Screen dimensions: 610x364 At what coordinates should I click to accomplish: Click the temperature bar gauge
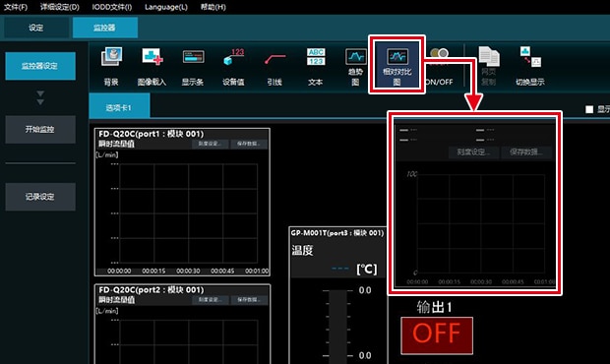tap(337, 327)
